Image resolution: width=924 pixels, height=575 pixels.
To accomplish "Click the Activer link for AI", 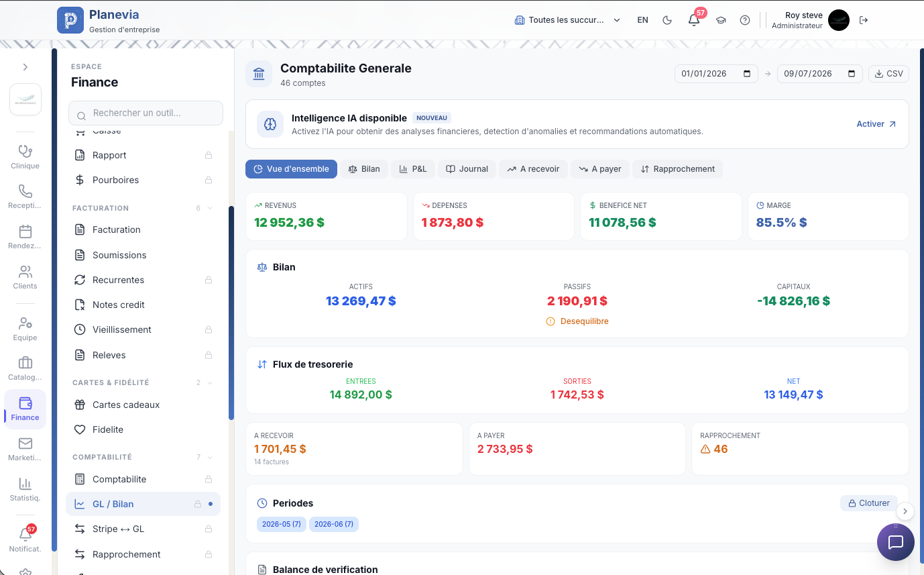I will click(x=876, y=124).
